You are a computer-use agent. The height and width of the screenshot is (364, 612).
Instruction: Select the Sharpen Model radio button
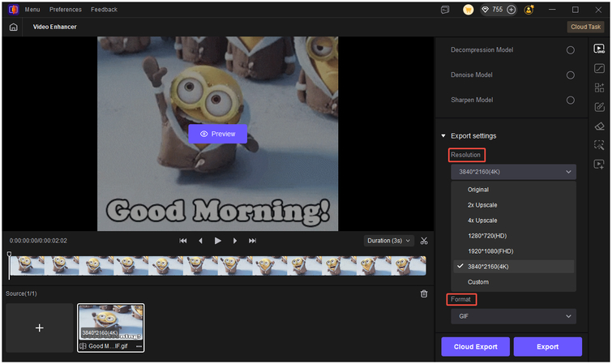point(570,101)
